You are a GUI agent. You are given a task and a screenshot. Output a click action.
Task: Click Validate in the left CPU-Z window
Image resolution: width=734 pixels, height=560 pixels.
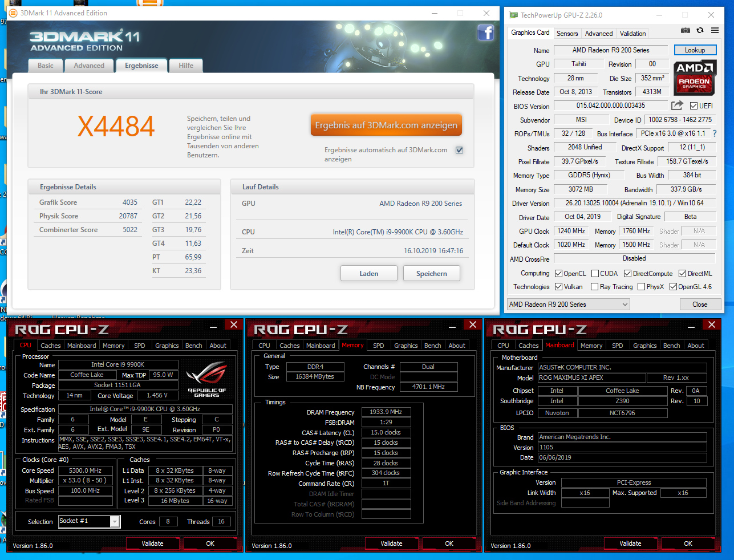152,543
